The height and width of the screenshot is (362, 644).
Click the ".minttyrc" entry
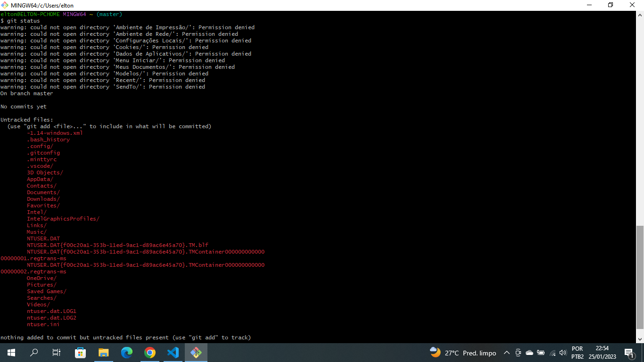click(x=41, y=159)
